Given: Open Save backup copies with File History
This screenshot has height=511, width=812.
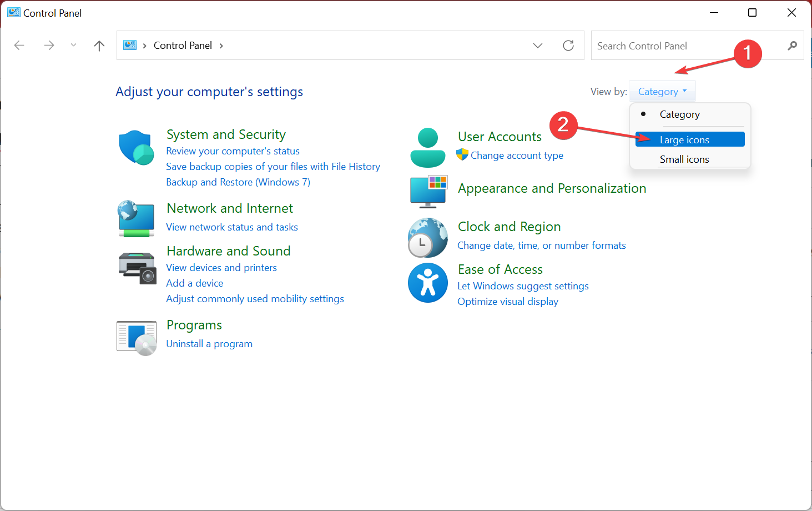Looking at the screenshot, I should tap(273, 167).
